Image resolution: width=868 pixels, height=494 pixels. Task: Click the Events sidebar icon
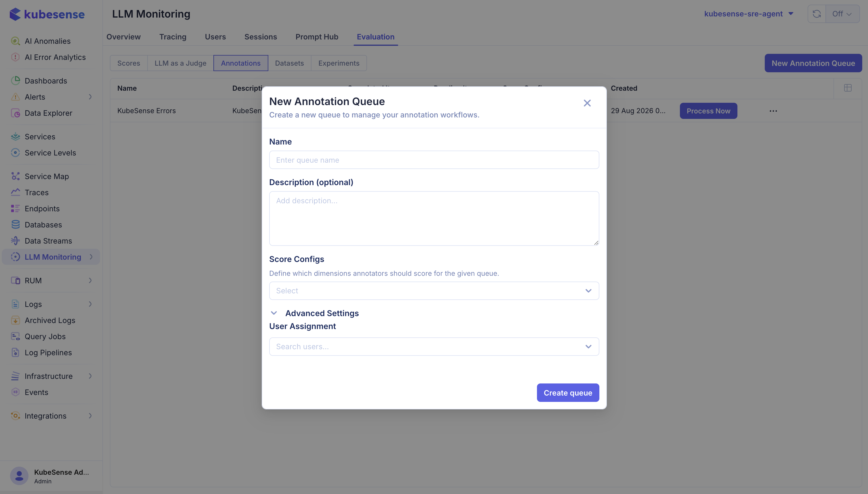[x=15, y=392]
